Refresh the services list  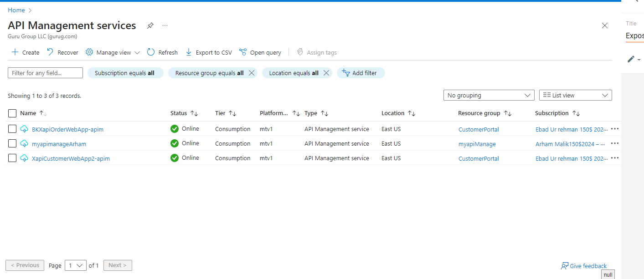162,52
